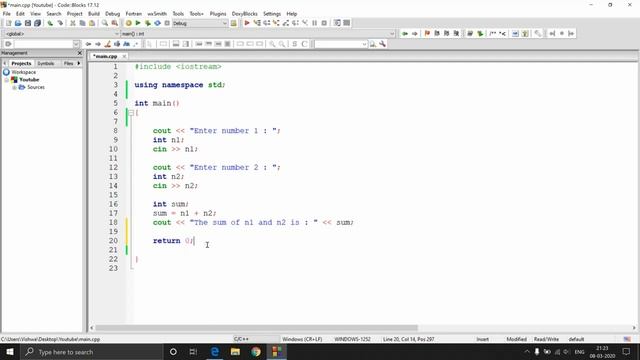Open the Plugins menu
This screenshot has height=360, width=640.
pos(218,13)
